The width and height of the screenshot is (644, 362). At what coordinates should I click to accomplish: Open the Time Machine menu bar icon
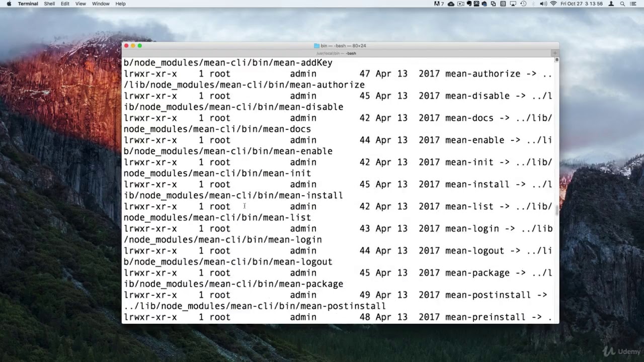(523, 4)
